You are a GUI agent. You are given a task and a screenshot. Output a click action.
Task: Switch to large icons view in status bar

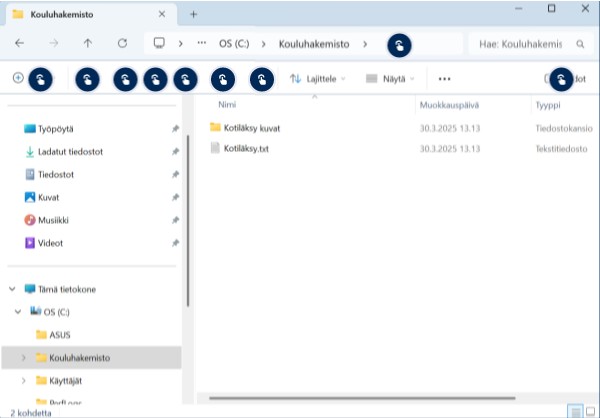(590, 411)
